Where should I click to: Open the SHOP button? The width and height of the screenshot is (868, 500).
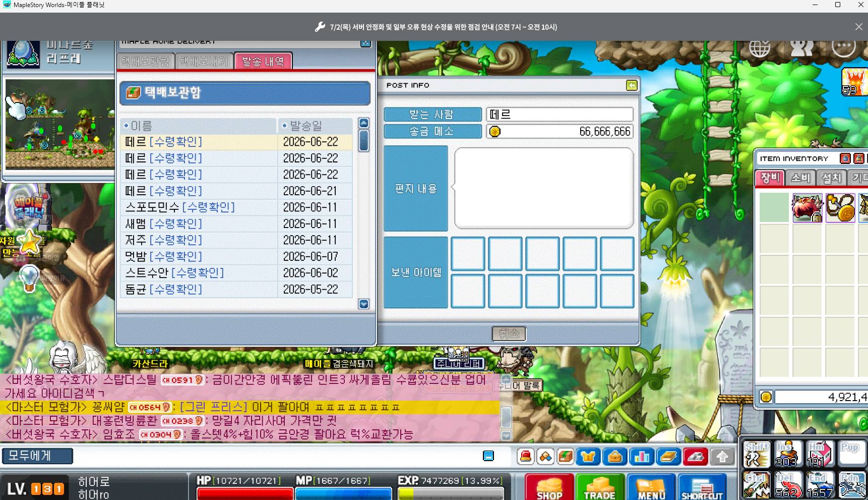pos(549,487)
